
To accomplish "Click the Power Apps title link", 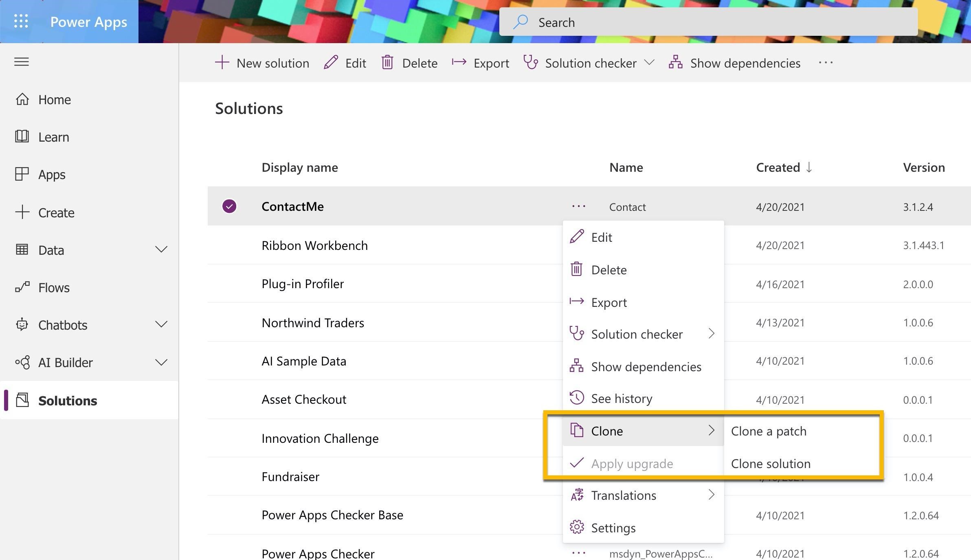I will point(89,22).
